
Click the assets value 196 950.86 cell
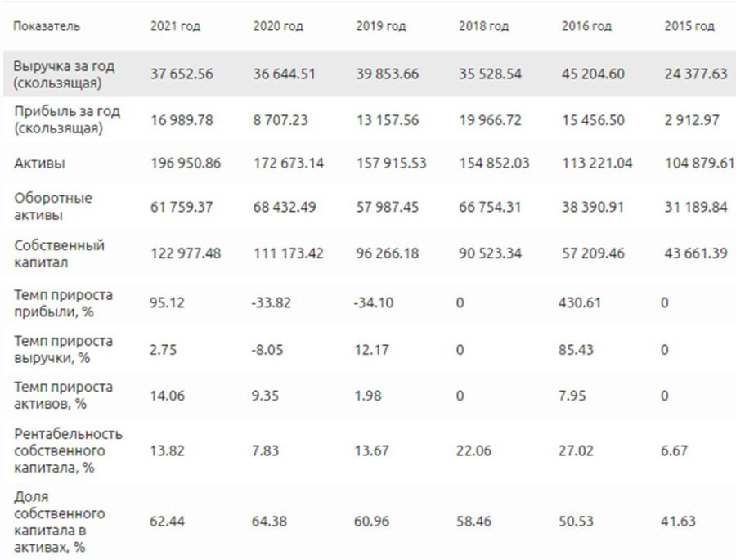[x=186, y=164]
